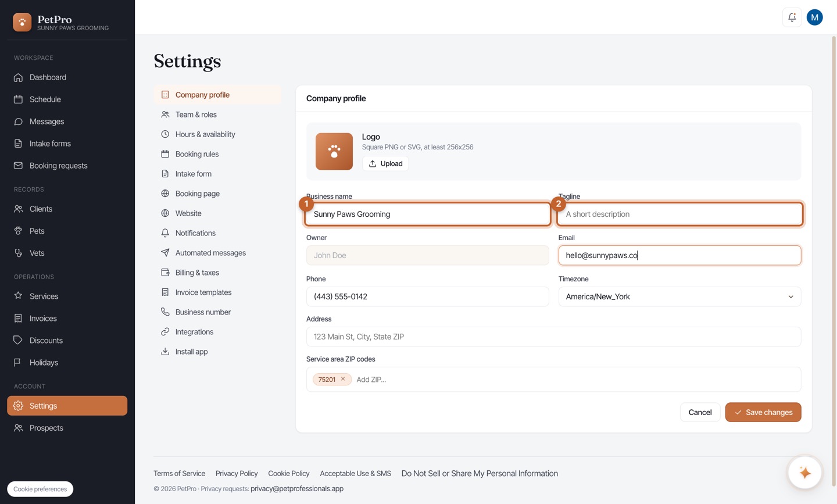Click the Integrations link icon
This screenshot has height=504, width=837.
[165, 332]
